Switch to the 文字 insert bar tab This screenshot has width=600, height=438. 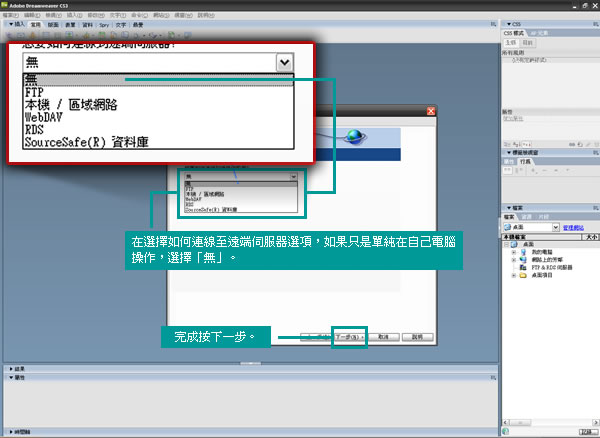pos(121,24)
